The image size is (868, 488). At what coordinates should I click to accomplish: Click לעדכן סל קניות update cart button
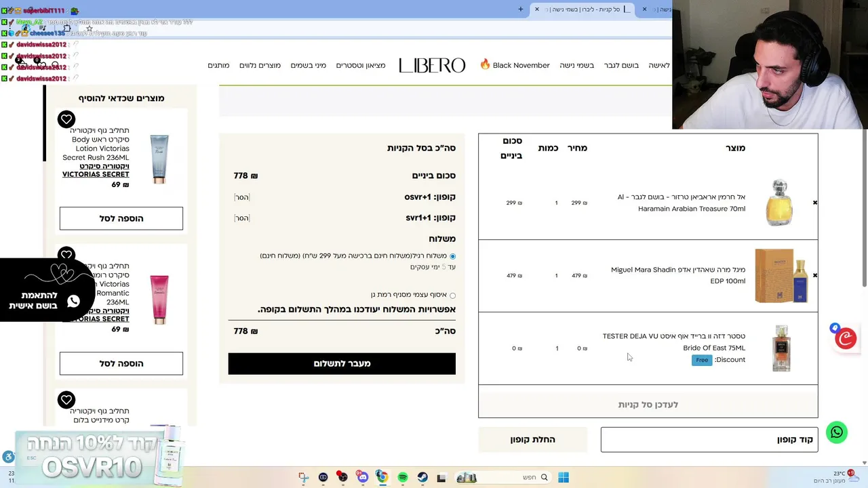pyautogui.click(x=648, y=405)
